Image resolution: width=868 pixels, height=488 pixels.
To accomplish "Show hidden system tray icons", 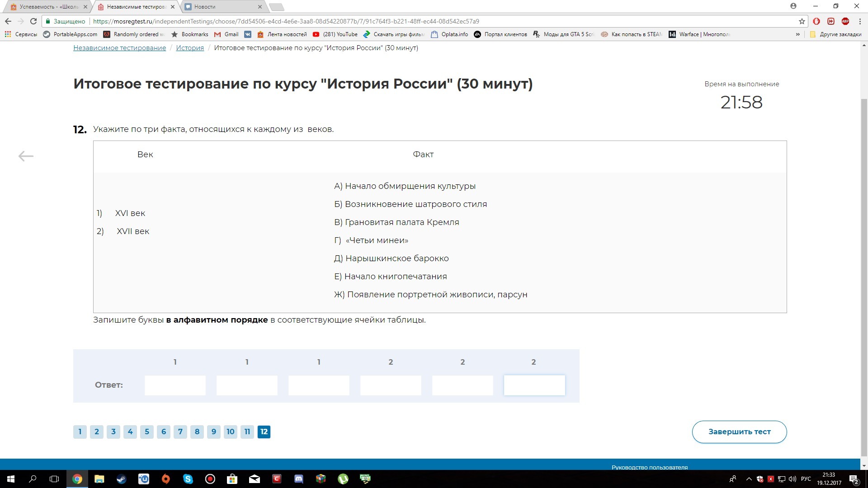I will click(749, 479).
